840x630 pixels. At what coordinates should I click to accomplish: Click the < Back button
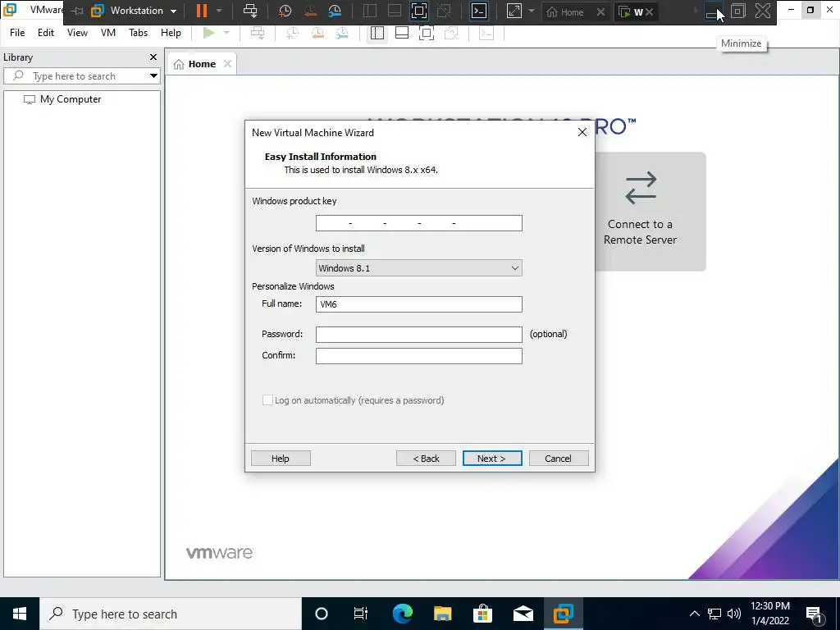point(426,458)
